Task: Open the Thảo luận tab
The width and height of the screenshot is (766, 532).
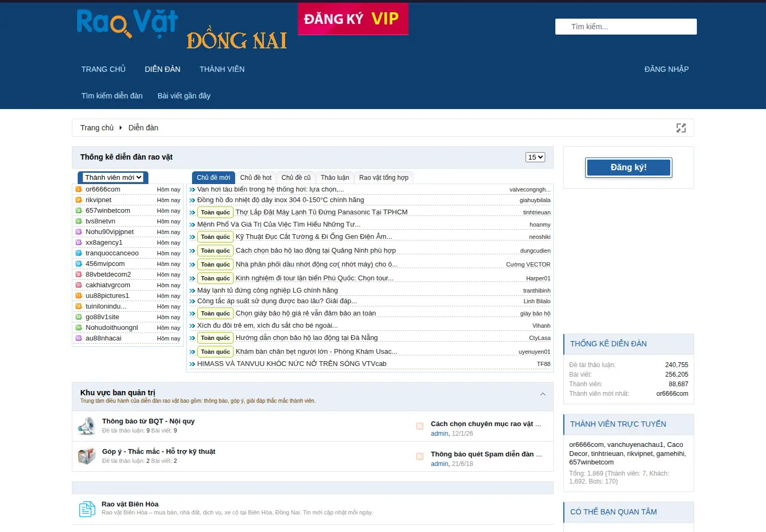Action: (335, 178)
